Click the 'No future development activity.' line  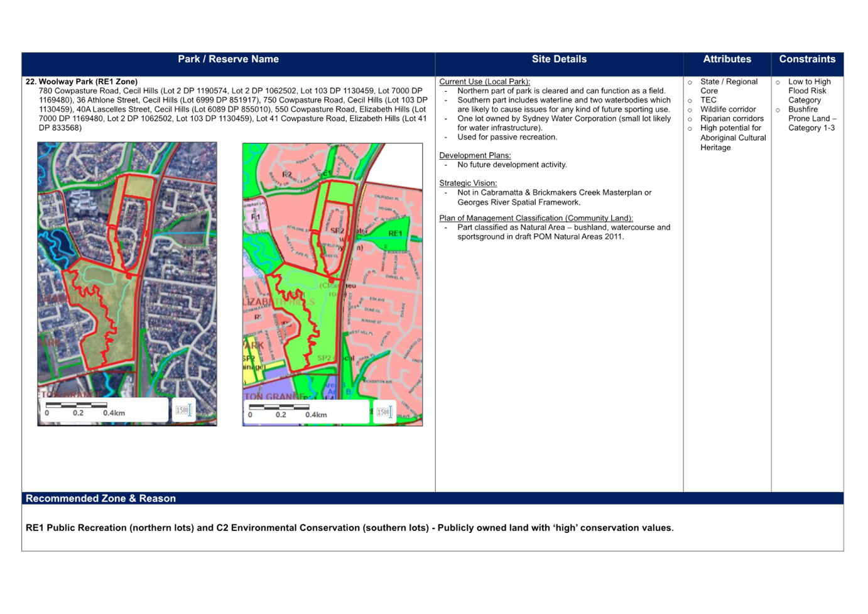pos(512,165)
